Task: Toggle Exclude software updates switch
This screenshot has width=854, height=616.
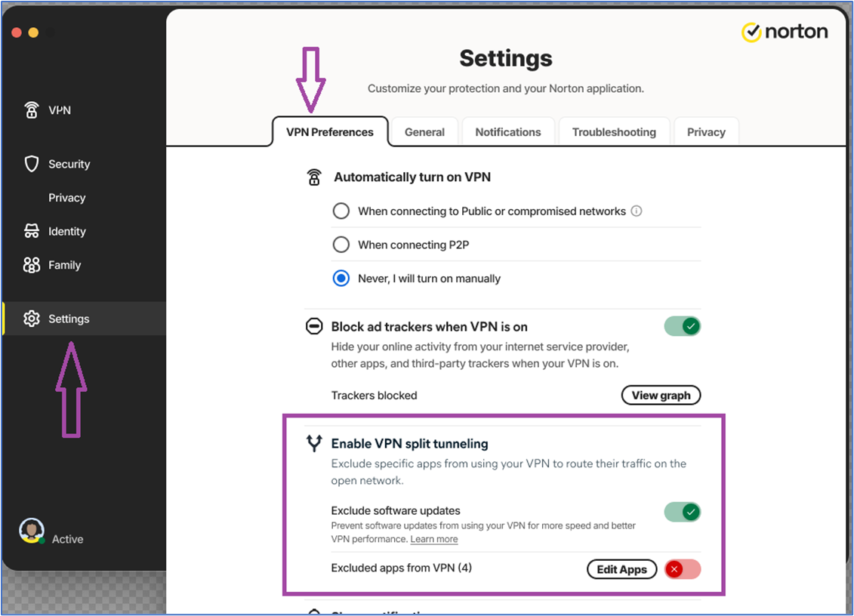Action: point(682,512)
